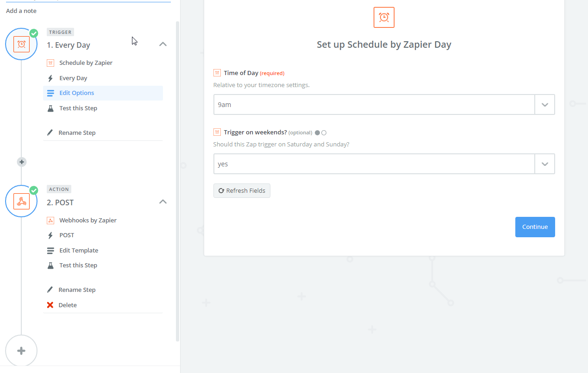Click flask icon for trigger Test this Step
Image resolution: width=588 pixels, height=373 pixels.
click(50, 108)
